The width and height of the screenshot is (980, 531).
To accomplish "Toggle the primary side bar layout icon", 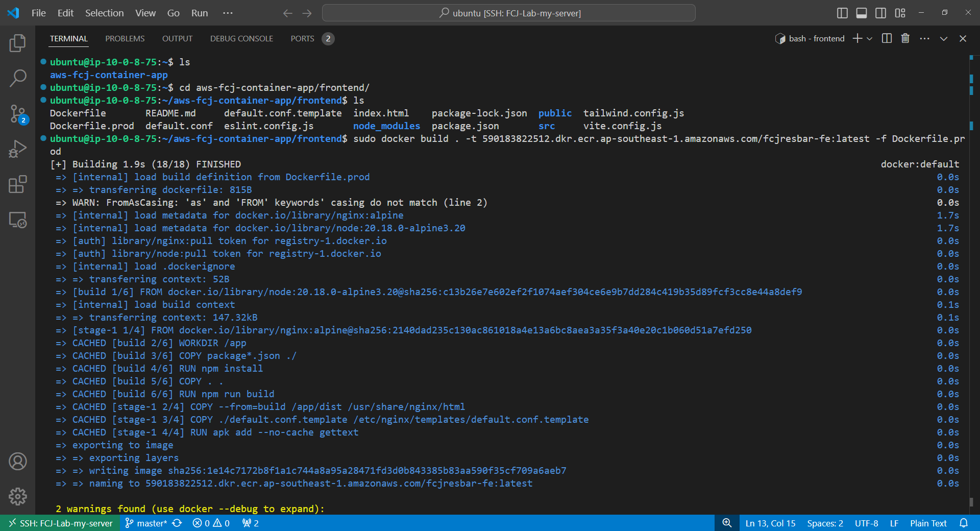I will click(x=842, y=13).
